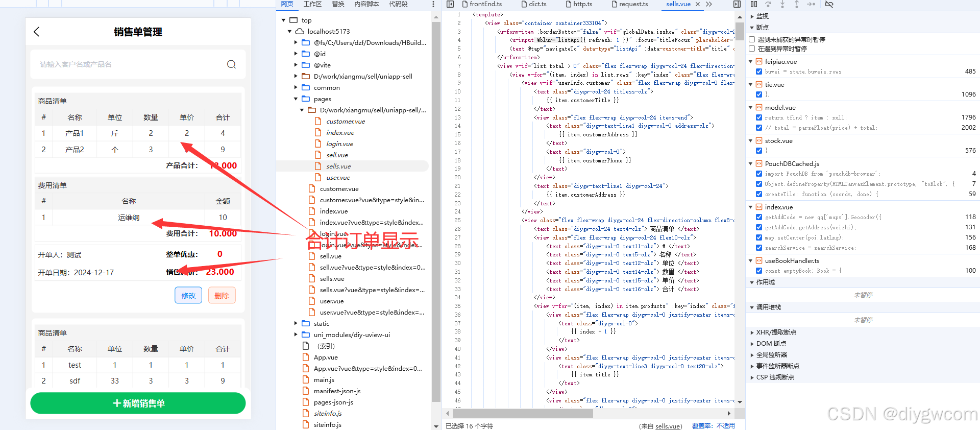Uncheck the total = parseFloat(price) breakpoint
980x430 pixels.
tap(759, 128)
